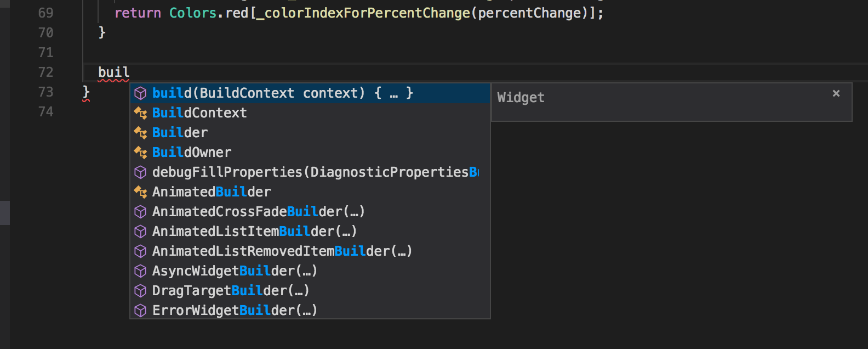Click the method cube icon beside build suggestion
868x349 pixels.
click(x=140, y=93)
